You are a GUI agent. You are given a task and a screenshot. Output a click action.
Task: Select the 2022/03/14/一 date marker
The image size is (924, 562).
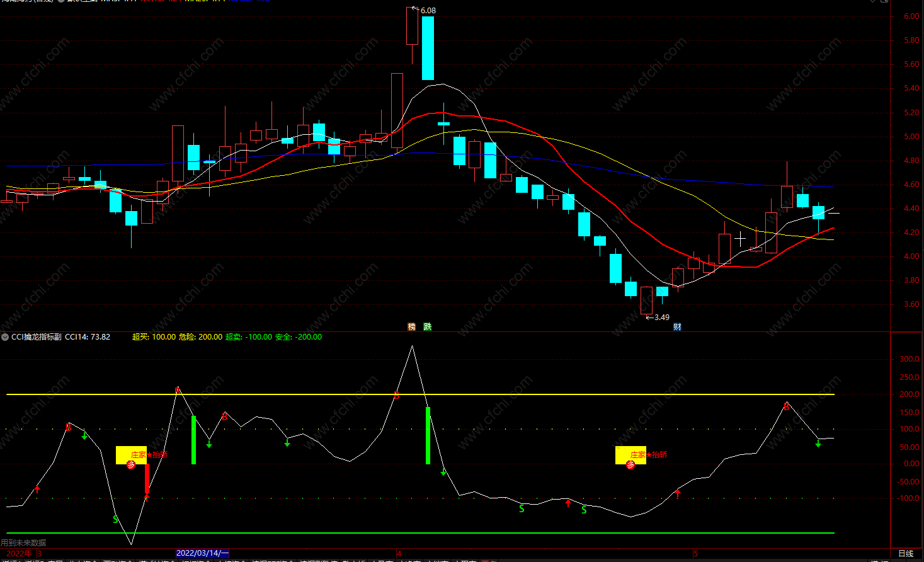(x=202, y=553)
